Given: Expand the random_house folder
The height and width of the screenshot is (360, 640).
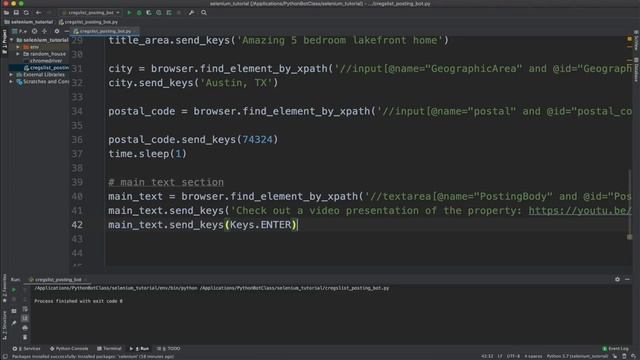Looking at the screenshot, I should click(18, 54).
